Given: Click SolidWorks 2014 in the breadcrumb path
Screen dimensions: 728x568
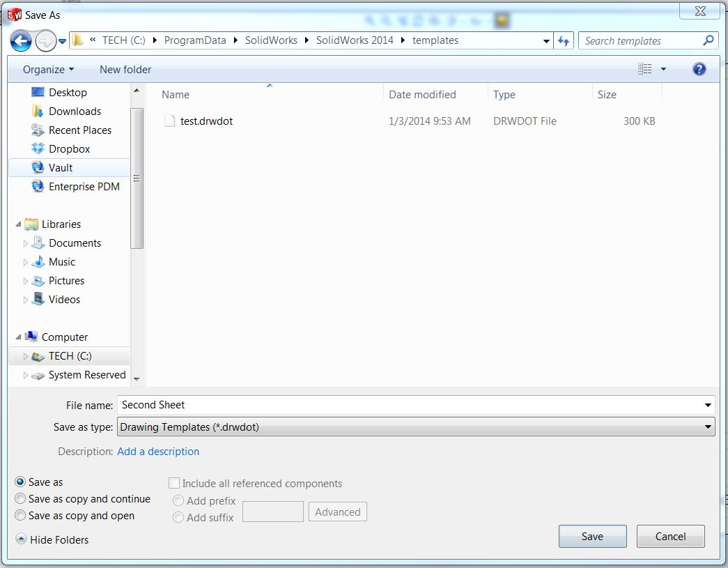Looking at the screenshot, I should tap(355, 40).
